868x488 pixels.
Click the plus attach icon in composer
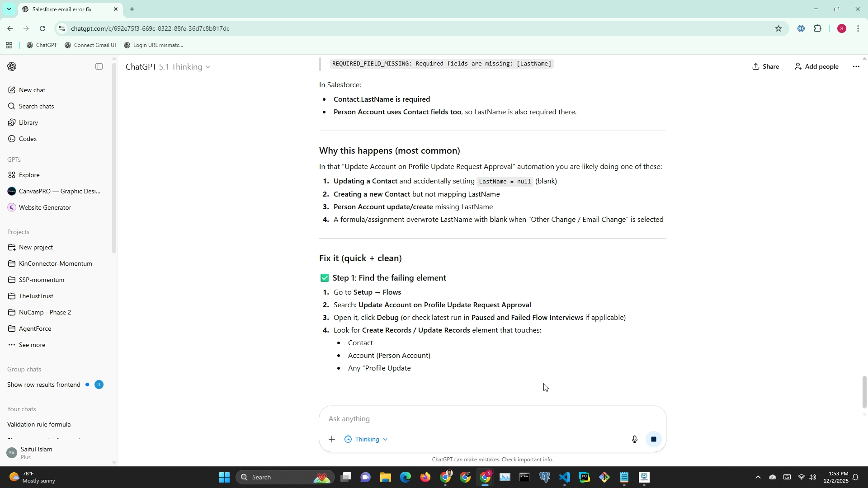(332, 439)
